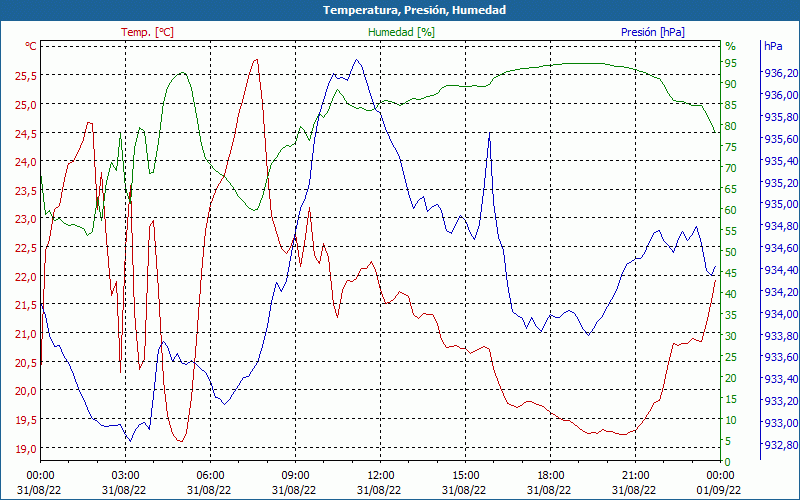Screen dimensions: 800x500
Task: Click the 00:00 01/09/22 time axis label
Action: [x=719, y=483]
